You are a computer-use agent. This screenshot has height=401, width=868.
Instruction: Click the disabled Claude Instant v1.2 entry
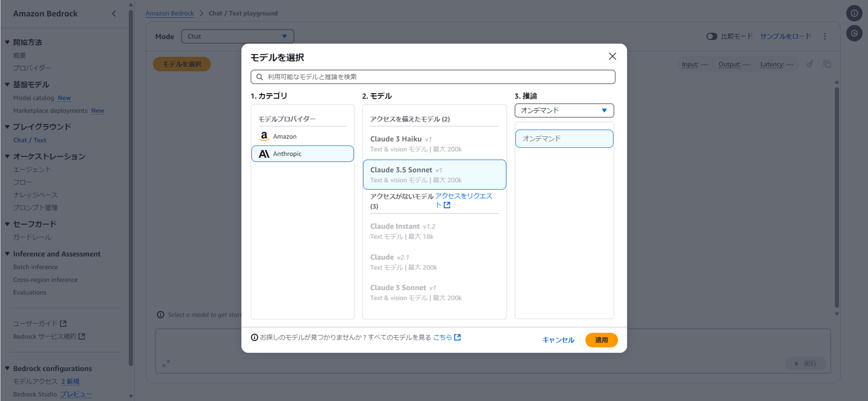pyautogui.click(x=434, y=231)
